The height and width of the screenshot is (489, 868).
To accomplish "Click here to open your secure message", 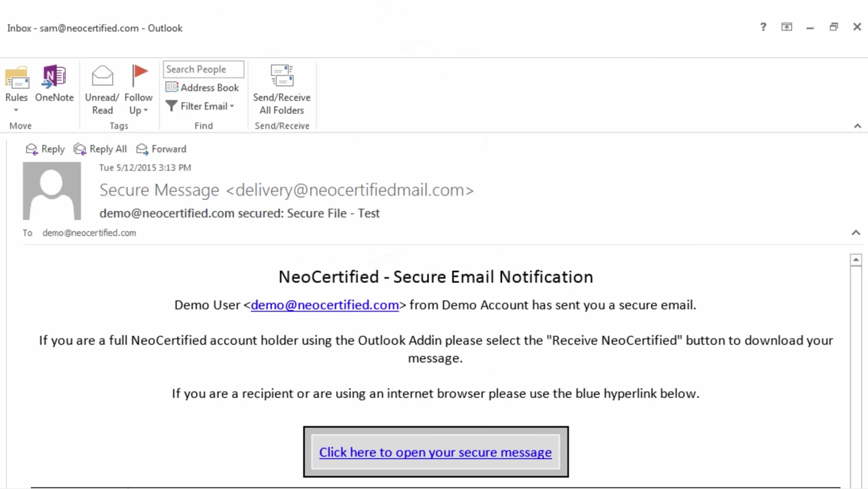I will [435, 452].
